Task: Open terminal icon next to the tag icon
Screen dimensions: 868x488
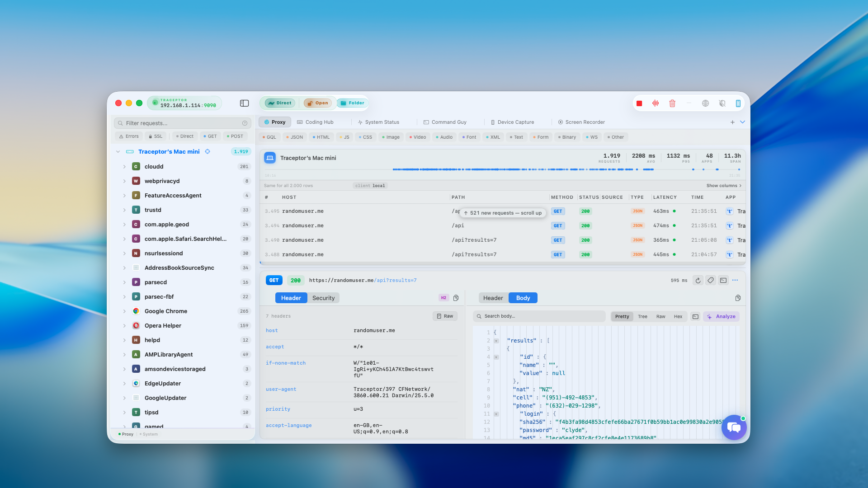Action: tap(723, 281)
